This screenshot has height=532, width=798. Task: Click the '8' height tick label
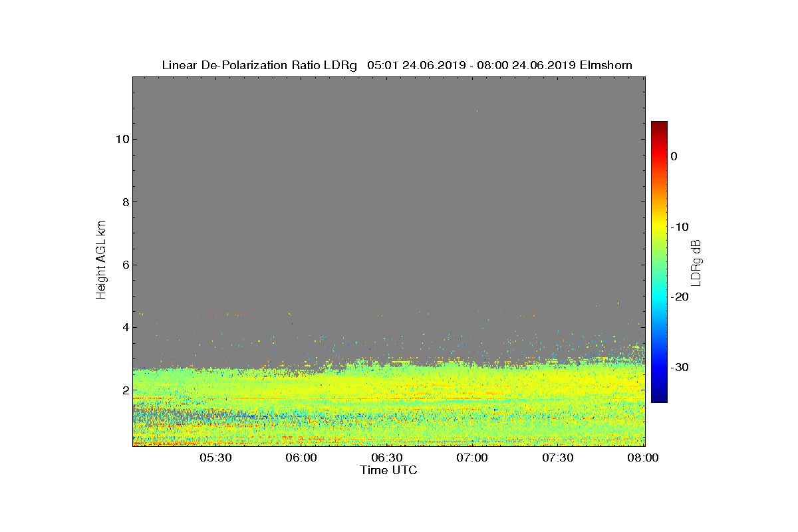pyautogui.click(x=124, y=202)
